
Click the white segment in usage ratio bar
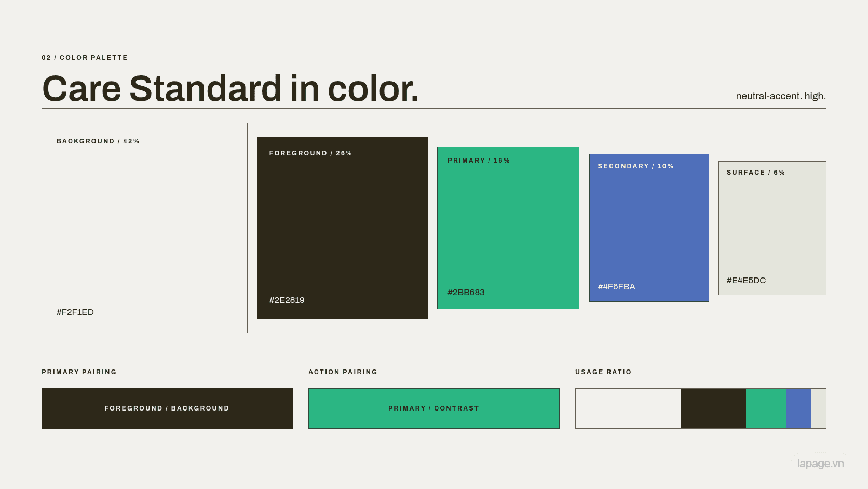[x=628, y=408]
